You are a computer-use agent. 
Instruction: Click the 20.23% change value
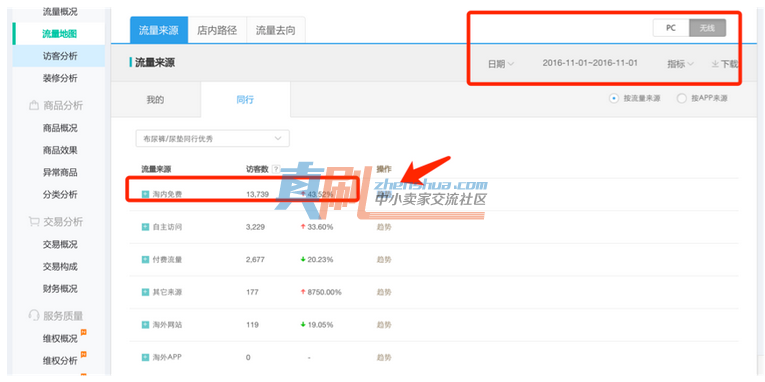coord(320,260)
